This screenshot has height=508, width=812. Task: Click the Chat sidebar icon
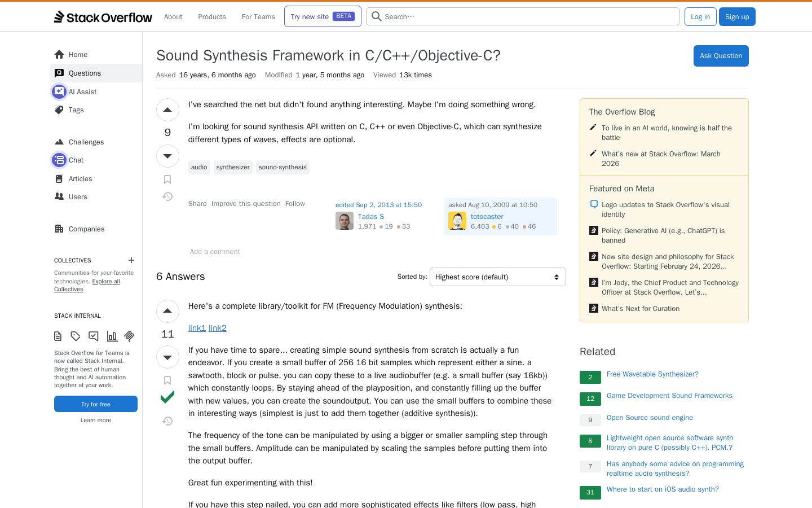pos(59,160)
